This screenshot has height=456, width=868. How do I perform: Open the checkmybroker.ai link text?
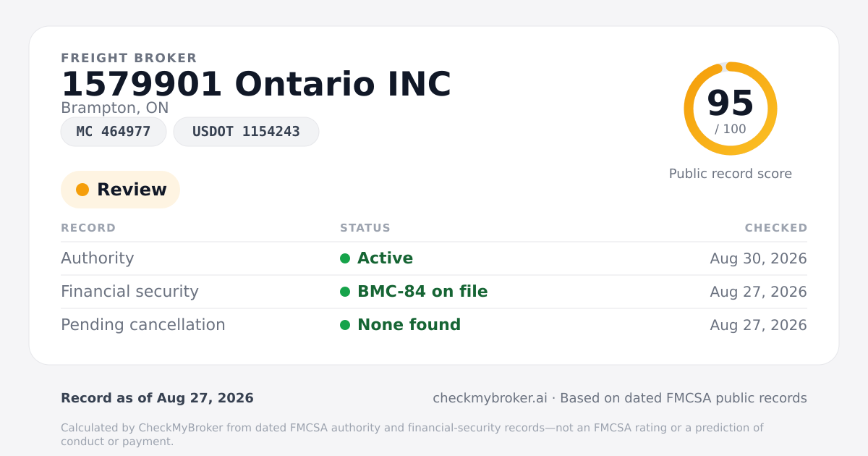pos(490,398)
